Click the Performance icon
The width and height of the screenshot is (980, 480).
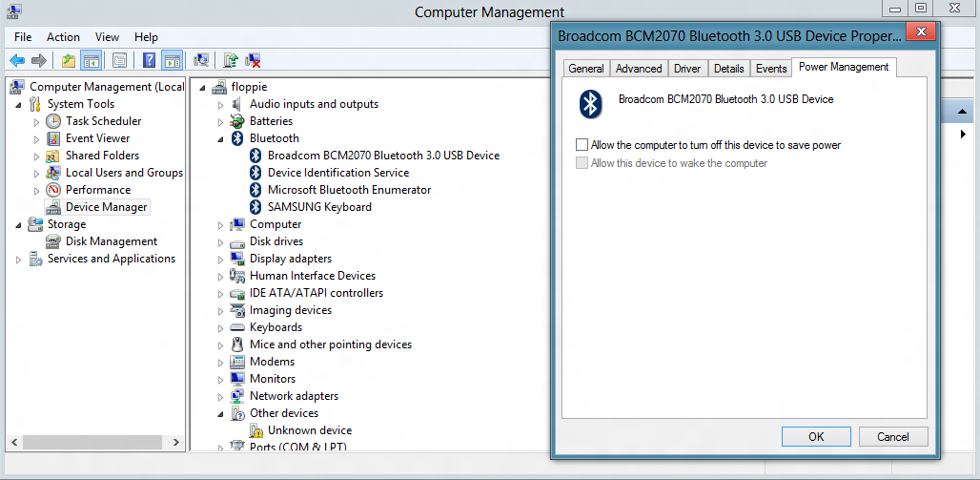[x=53, y=190]
